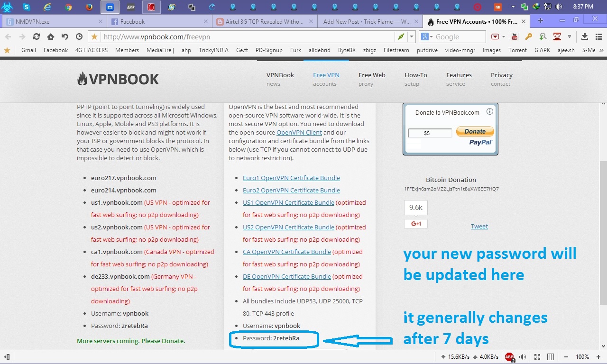Open the Features service nav item

[x=459, y=79]
